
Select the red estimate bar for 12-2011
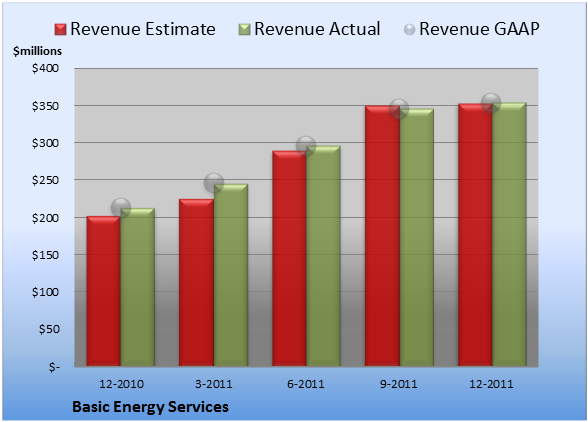(475, 235)
